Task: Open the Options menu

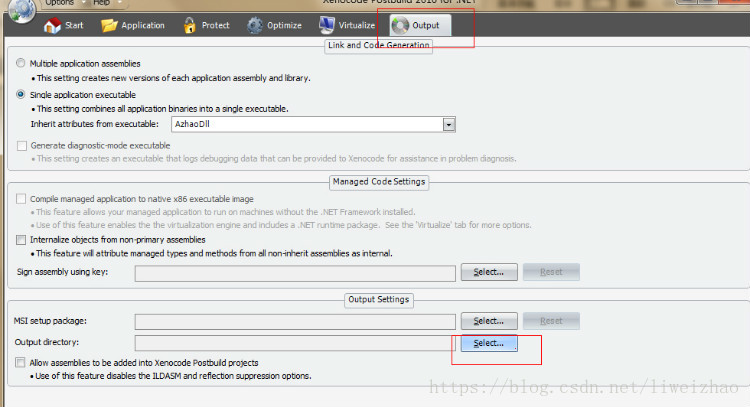Action: [59, 3]
